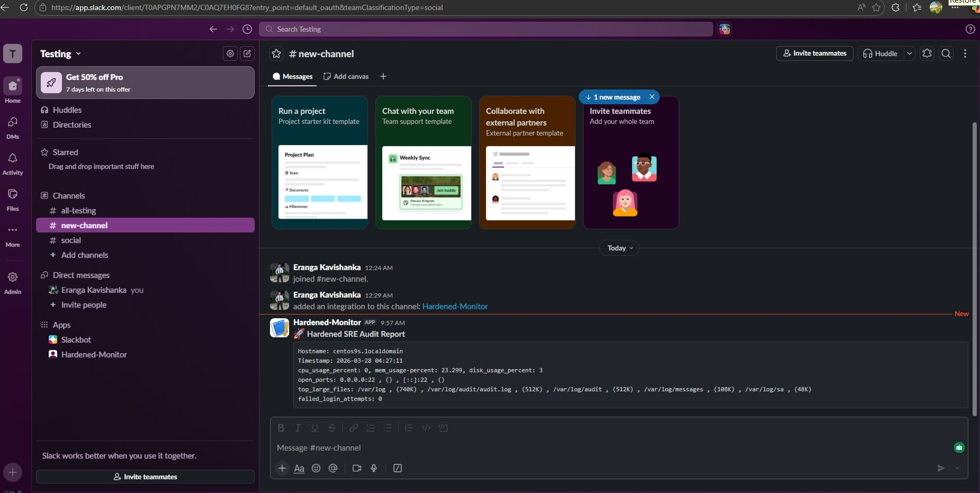Open the DMs sidebar icon
Screen dimensions: 980x493
13,122
